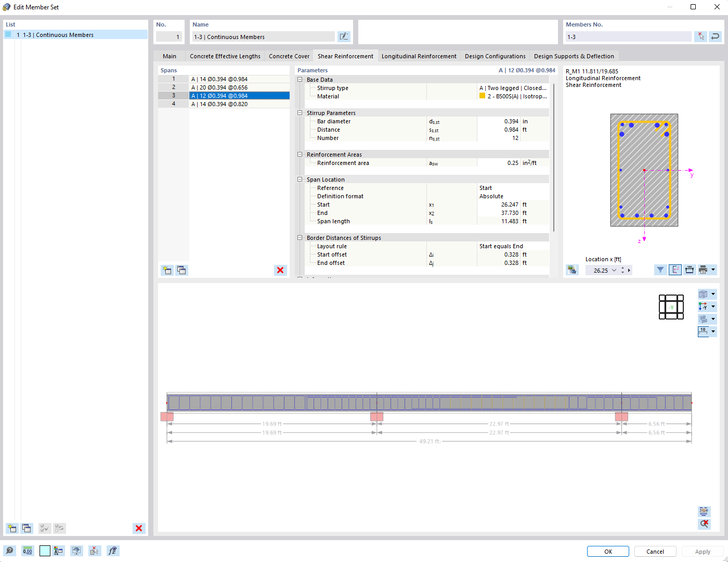Select the pencil icon to edit the member set name
Image resolution: width=728 pixels, height=562 pixels.
pyautogui.click(x=344, y=36)
